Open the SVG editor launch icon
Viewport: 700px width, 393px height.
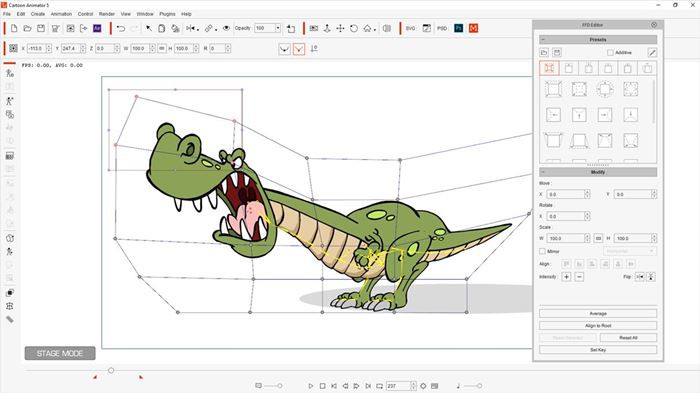(427, 29)
